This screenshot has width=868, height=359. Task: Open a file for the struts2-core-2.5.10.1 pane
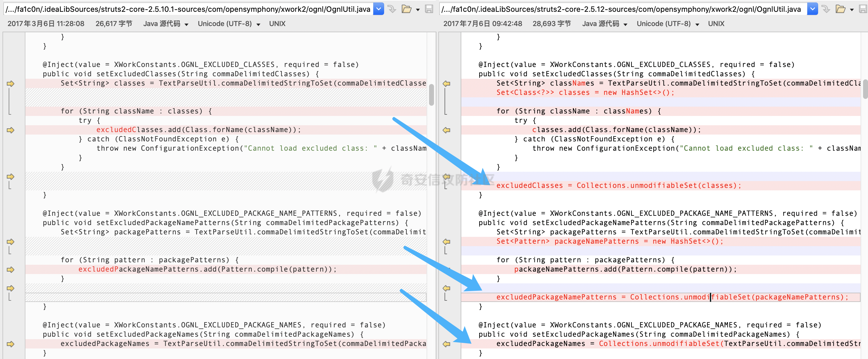[406, 9]
